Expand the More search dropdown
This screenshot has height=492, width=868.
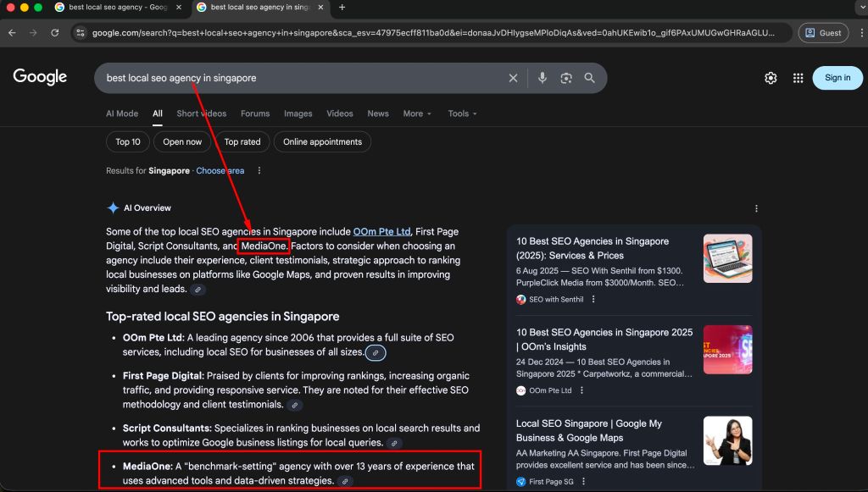tap(417, 113)
